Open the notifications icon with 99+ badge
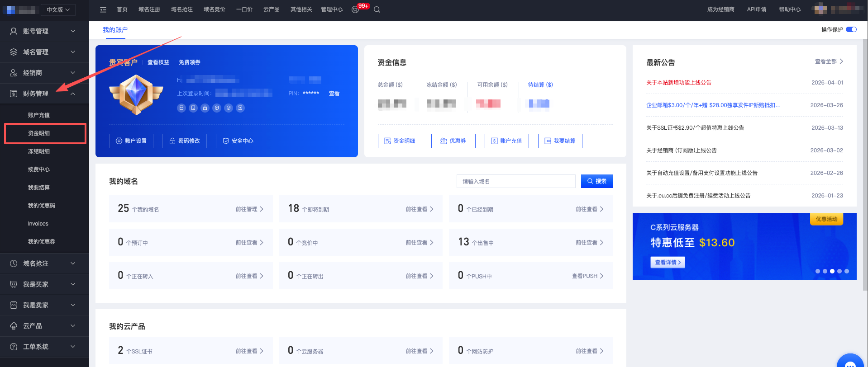The width and height of the screenshot is (868, 367). pyautogui.click(x=356, y=9)
